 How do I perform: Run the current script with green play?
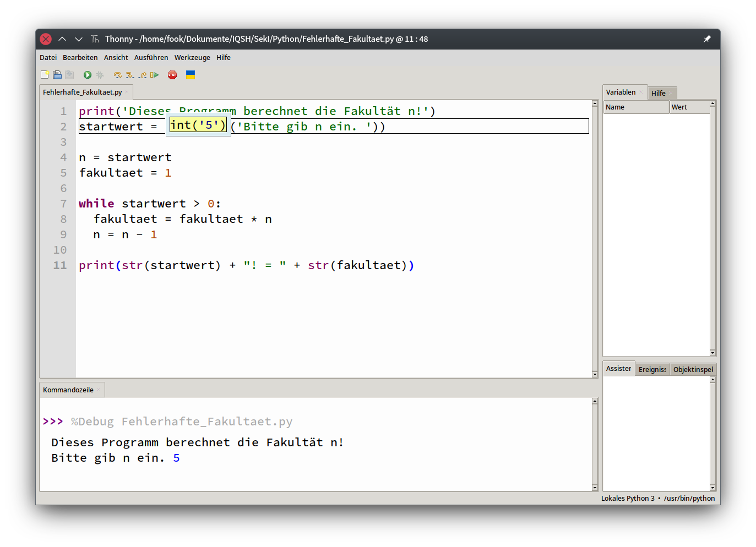pos(88,75)
